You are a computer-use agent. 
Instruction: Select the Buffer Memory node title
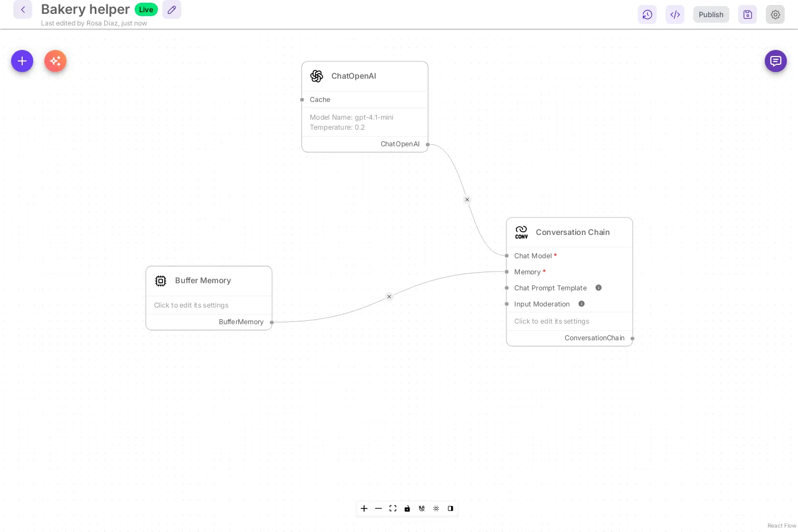point(203,280)
